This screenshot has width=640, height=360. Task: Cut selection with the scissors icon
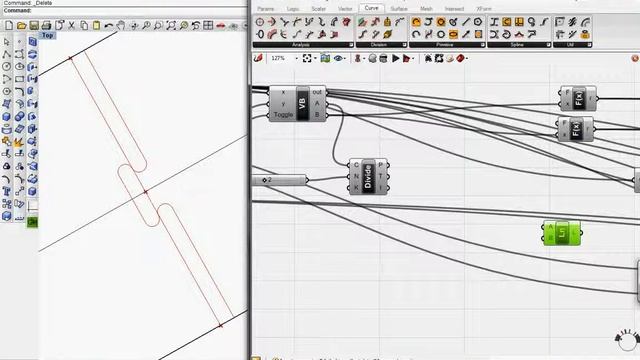(x=72, y=25)
